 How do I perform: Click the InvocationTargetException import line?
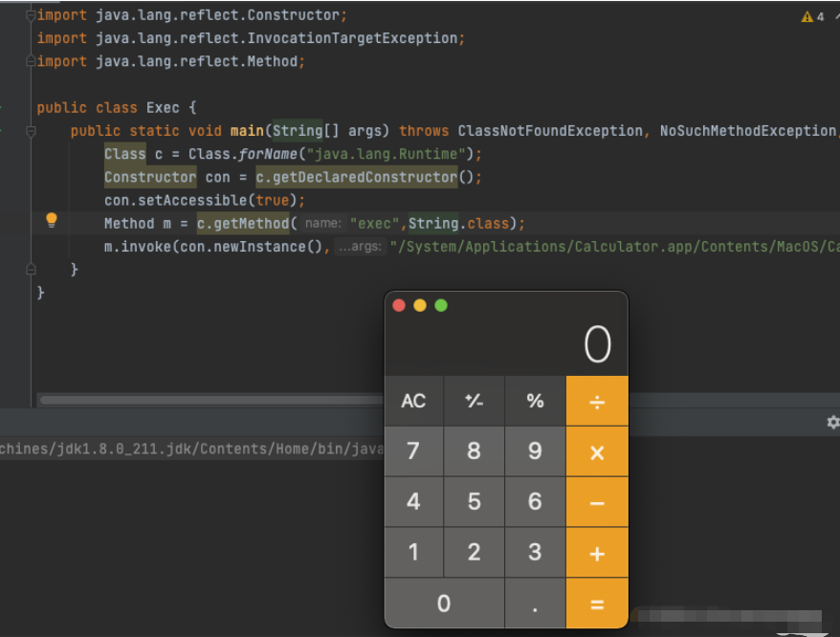(x=251, y=38)
